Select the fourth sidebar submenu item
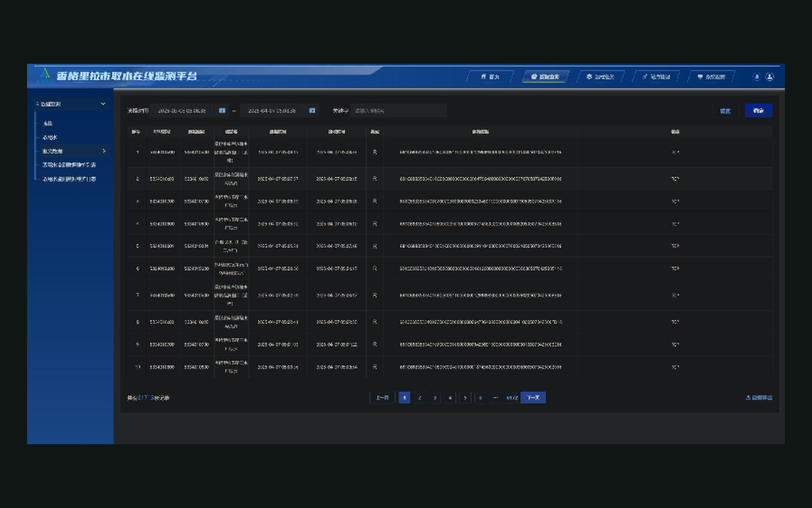Viewport: 812px width, 508px height. point(69,165)
